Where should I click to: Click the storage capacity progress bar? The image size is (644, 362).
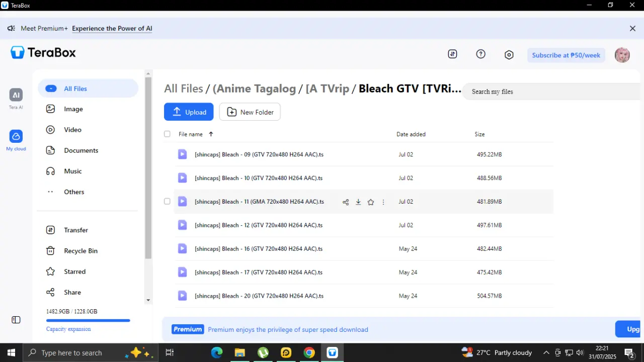88,320
